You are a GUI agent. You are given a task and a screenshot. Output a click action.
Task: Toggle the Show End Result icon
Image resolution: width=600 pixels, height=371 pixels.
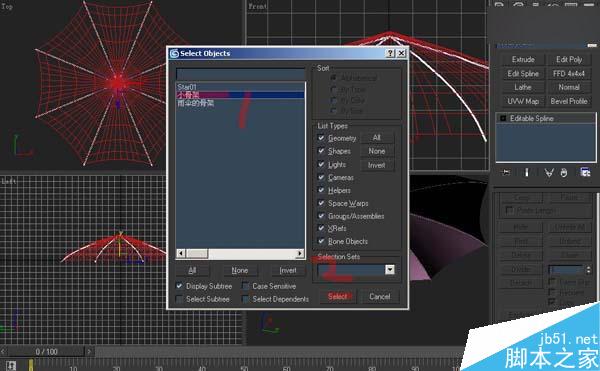[x=527, y=172]
